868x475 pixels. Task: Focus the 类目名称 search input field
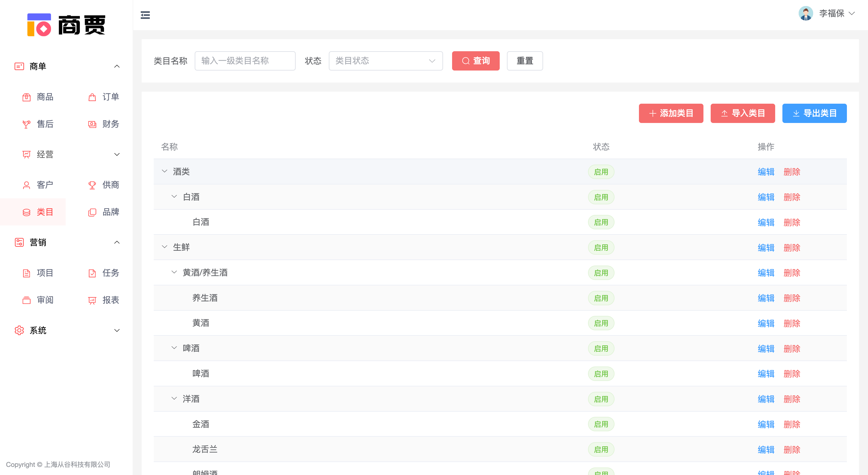click(x=245, y=61)
